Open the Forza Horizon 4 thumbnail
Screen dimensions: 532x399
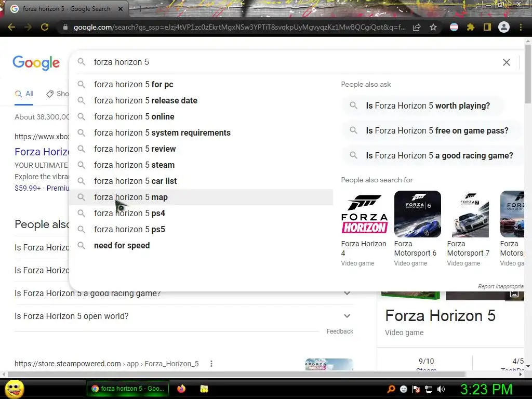point(364,214)
